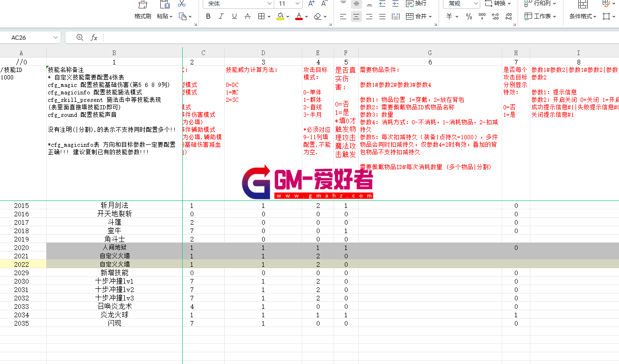The height and width of the screenshot is (364, 619).
Task: Toggle underline formatting
Action: tap(234, 16)
